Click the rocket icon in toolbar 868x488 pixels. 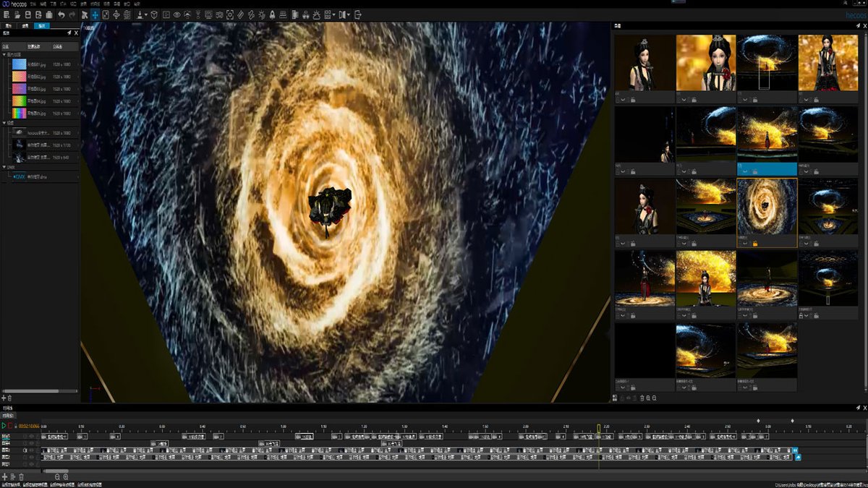pos(273,14)
